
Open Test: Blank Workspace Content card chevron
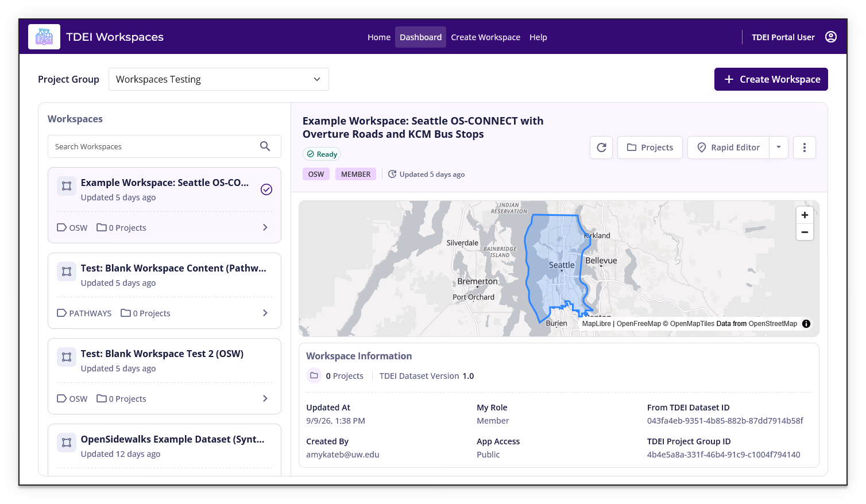pyautogui.click(x=265, y=313)
